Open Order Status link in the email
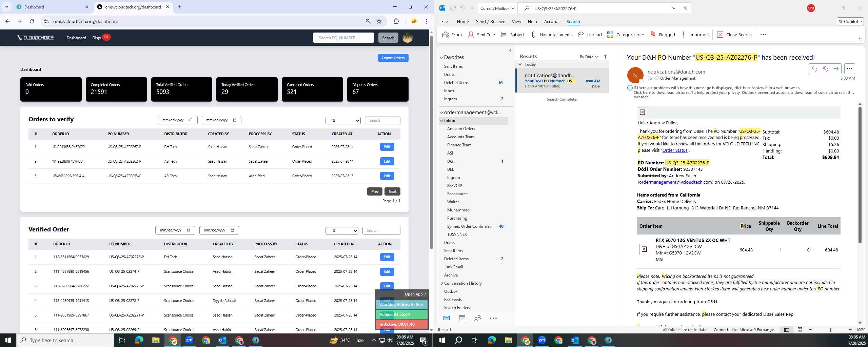 click(675, 150)
